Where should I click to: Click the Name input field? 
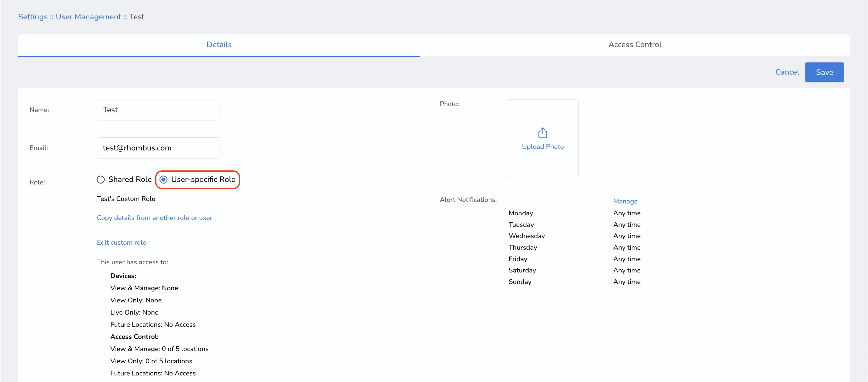pyautogui.click(x=158, y=110)
